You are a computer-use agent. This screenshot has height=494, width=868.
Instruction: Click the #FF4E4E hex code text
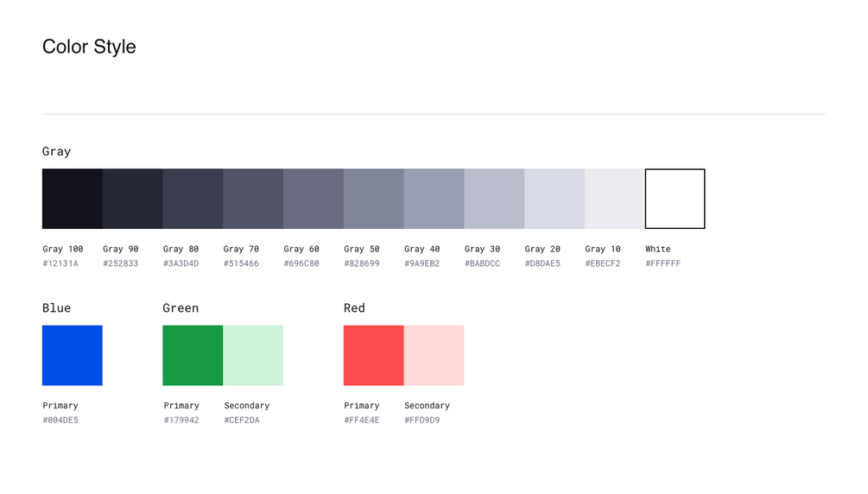(362, 421)
